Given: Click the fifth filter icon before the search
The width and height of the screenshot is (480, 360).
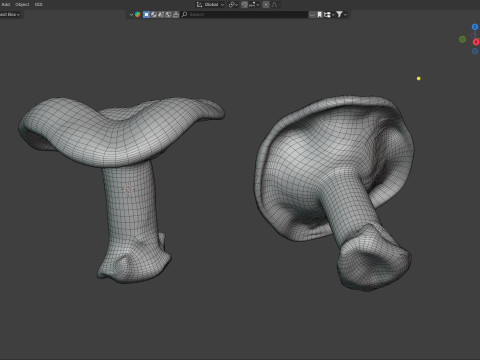Looking at the screenshot, I should click(176, 14).
